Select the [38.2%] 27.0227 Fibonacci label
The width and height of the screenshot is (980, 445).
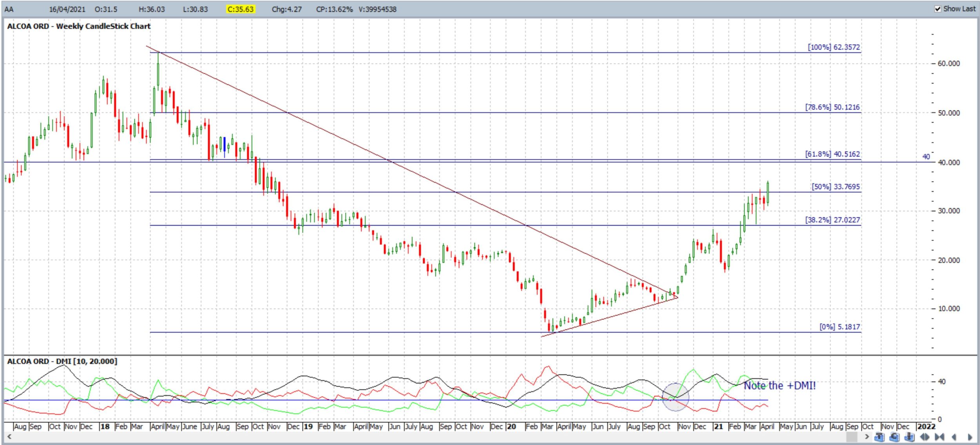pyautogui.click(x=832, y=220)
